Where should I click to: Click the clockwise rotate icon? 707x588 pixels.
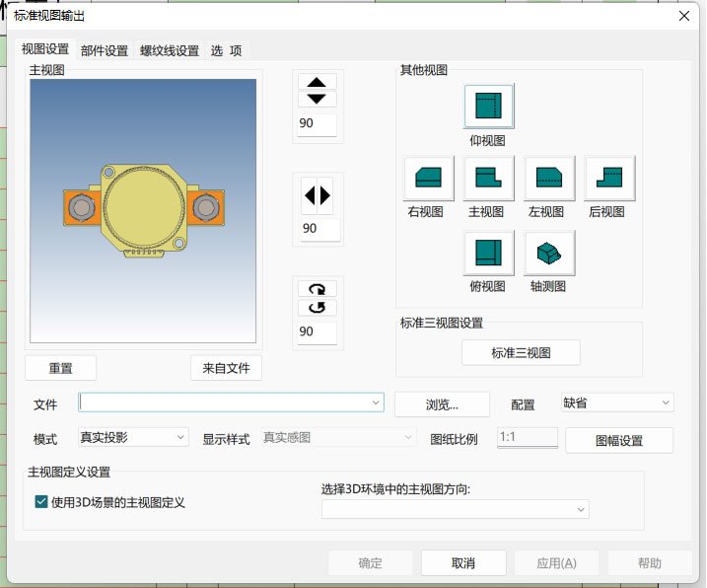(317, 289)
